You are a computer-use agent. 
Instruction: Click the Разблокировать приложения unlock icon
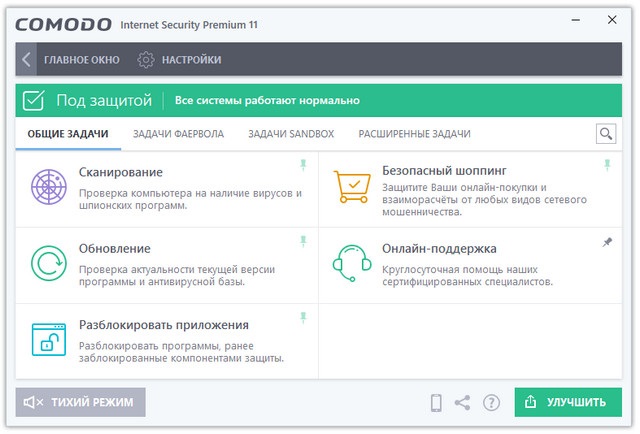click(49, 340)
